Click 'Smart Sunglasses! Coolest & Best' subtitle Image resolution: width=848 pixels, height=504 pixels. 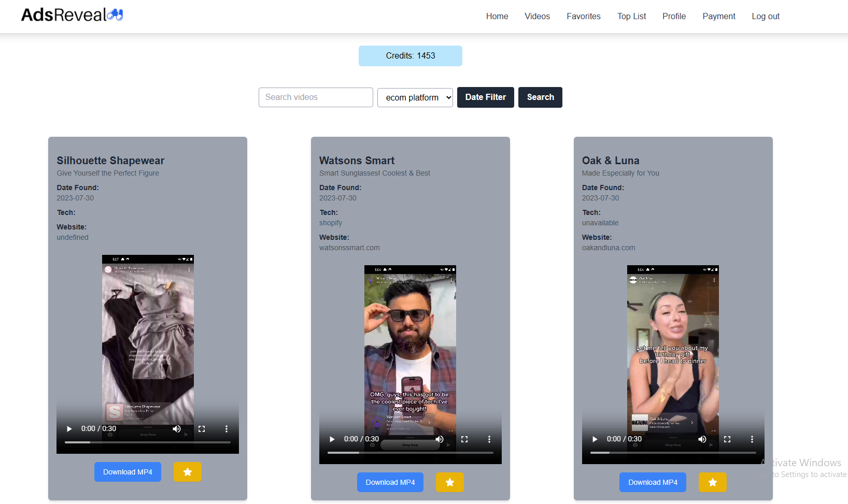pyautogui.click(x=375, y=173)
